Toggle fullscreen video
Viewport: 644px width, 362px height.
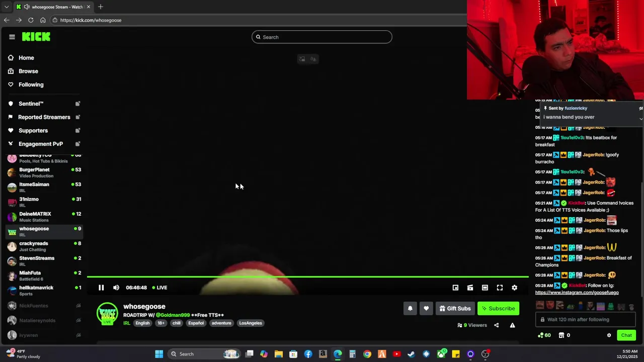click(500, 288)
